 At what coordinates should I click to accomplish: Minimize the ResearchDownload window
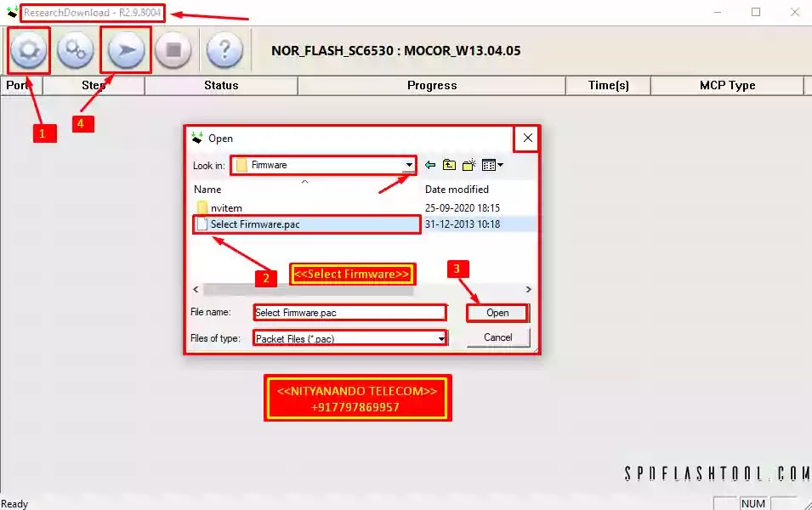tap(718, 12)
